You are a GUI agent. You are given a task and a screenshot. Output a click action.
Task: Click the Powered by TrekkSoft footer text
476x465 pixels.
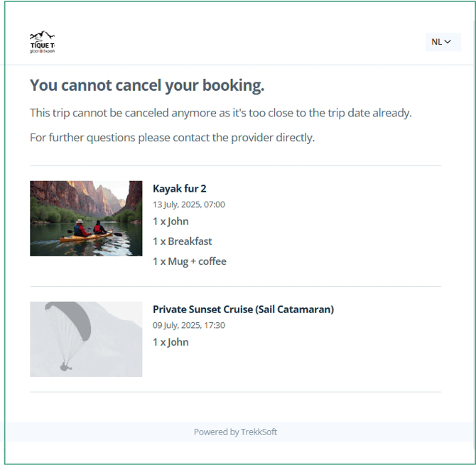[x=240, y=432]
